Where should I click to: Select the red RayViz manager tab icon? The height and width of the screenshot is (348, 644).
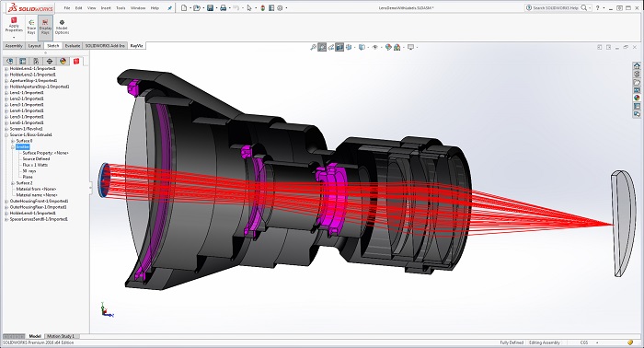coord(76,61)
